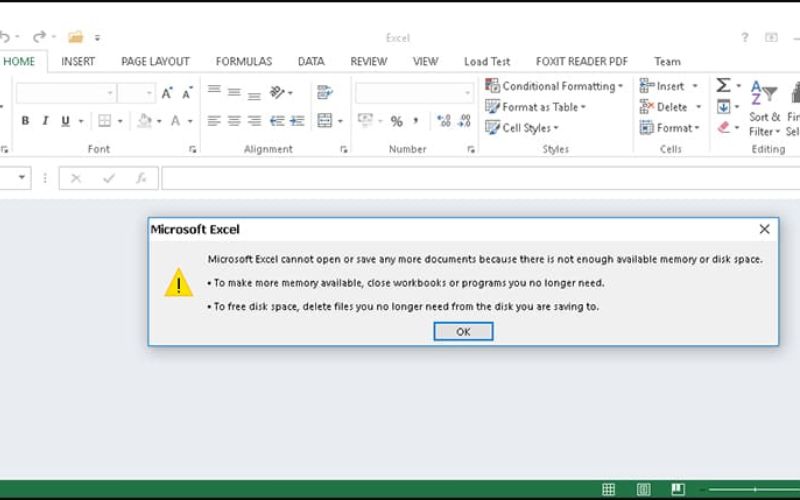Click the Insert cells button
This screenshot has width=800, height=500.
(662, 86)
